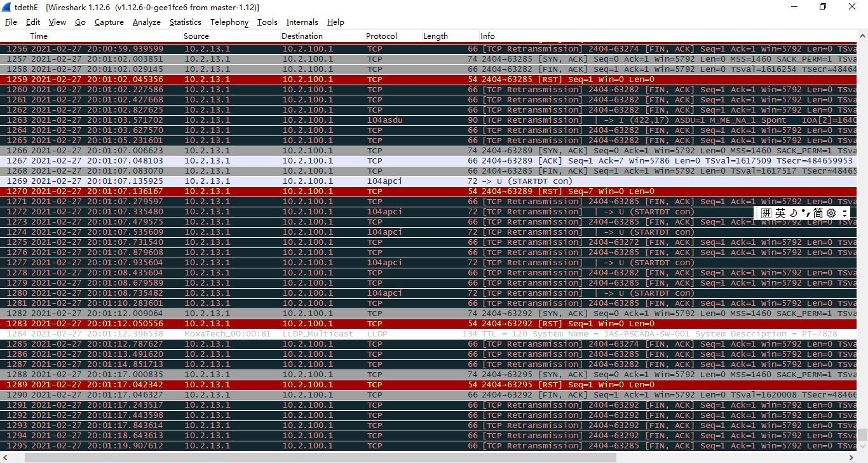Viewport: 868px width, 463px height.
Task: Select packet 1266 SYN, ACK row
Action: coord(428,151)
